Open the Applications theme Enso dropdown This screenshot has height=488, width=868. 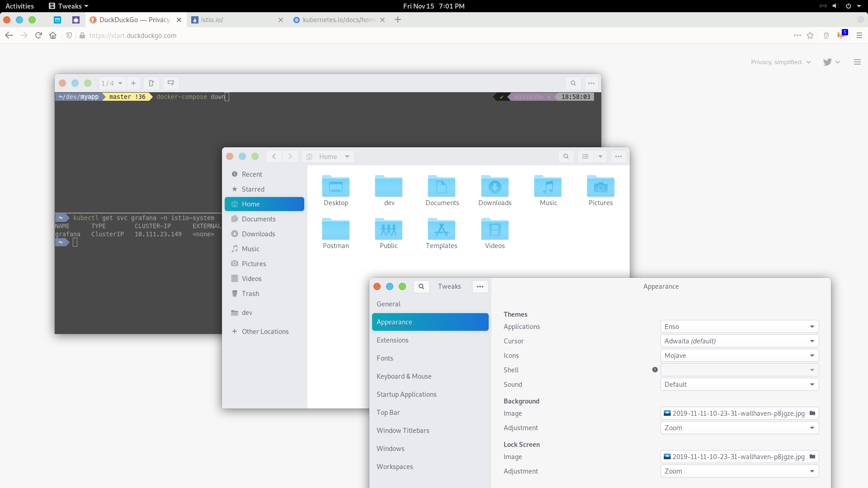[x=739, y=326]
